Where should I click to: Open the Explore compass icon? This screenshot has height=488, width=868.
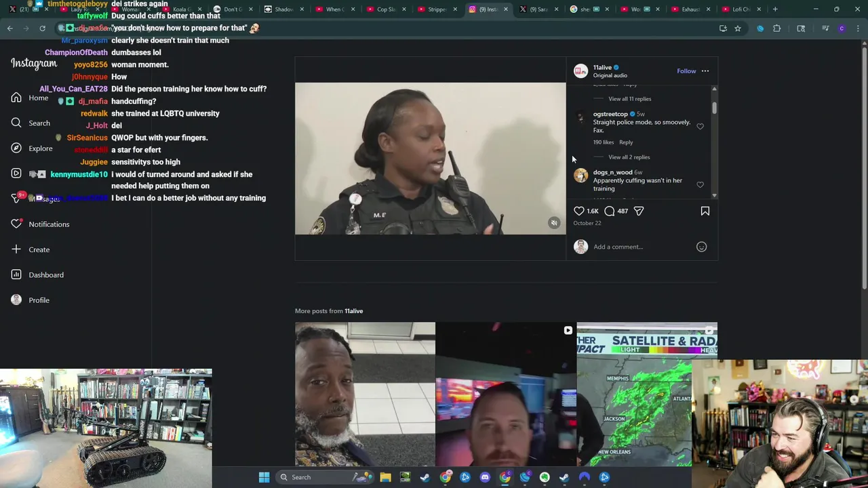click(16, 148)
